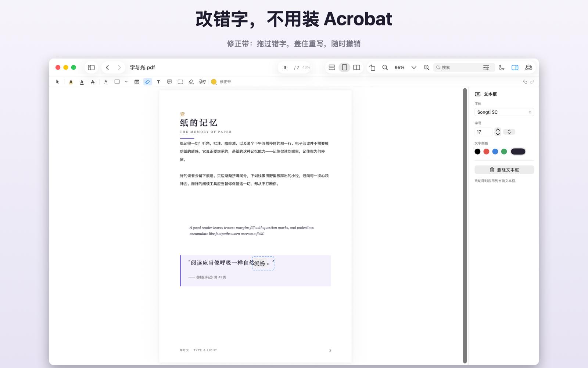Zoom out with the minus magnifier
This screenshot has width=588, height=368.
point(385,67)
